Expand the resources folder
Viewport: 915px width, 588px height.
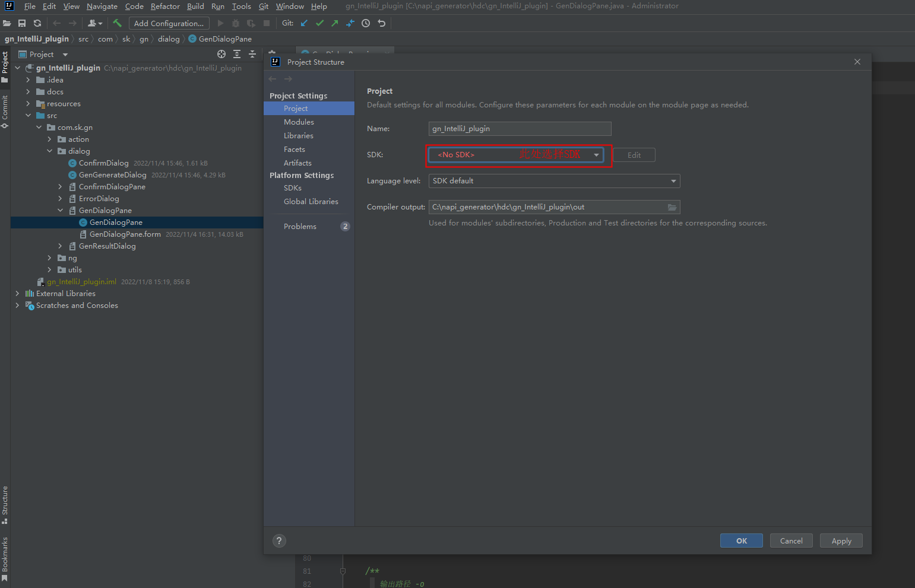coord(28,103)
